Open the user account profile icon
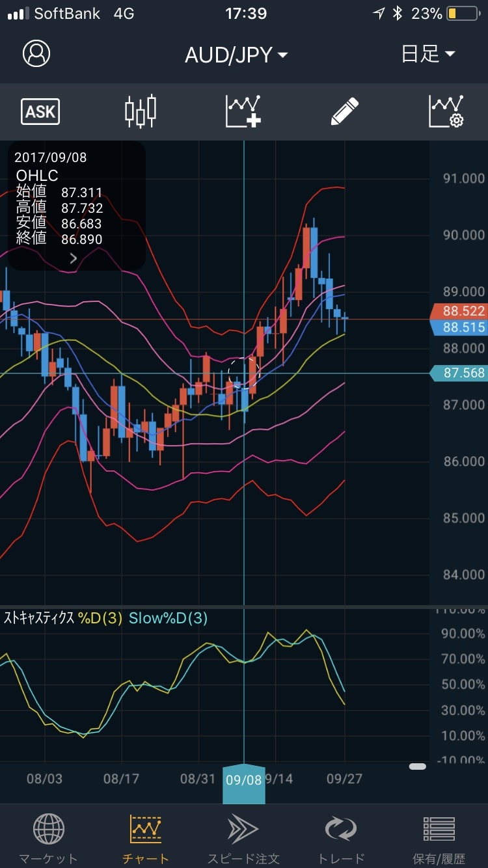Image resolution: width=488 pixels, height=868 pixels. coord(36,53)
